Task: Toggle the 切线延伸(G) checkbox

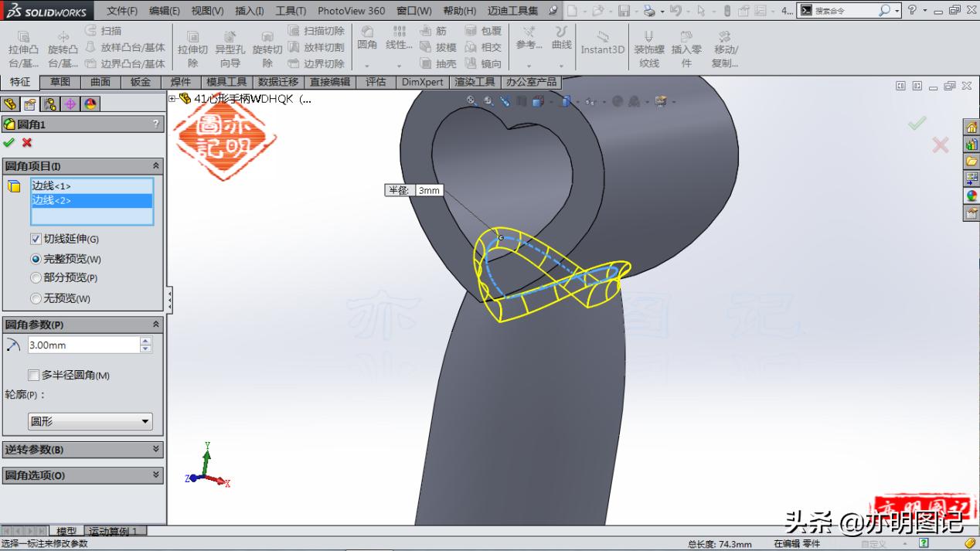Action: [36, 239]
